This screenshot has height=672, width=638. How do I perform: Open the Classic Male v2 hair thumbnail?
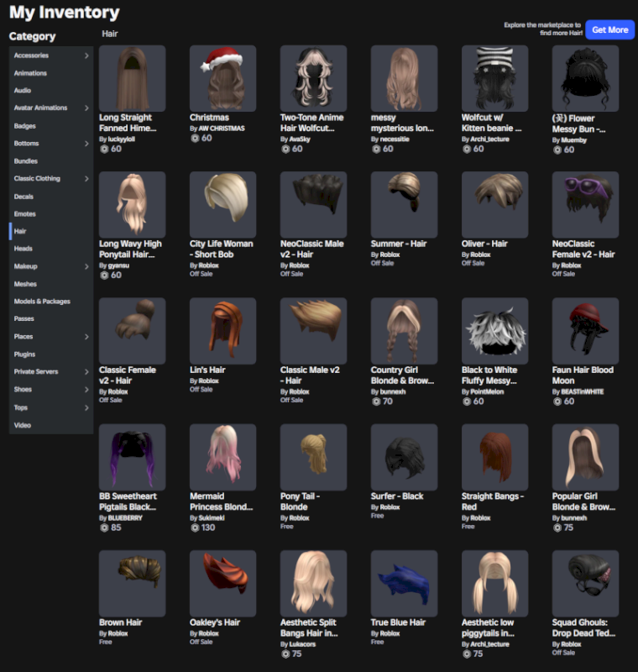coord(313,331)
